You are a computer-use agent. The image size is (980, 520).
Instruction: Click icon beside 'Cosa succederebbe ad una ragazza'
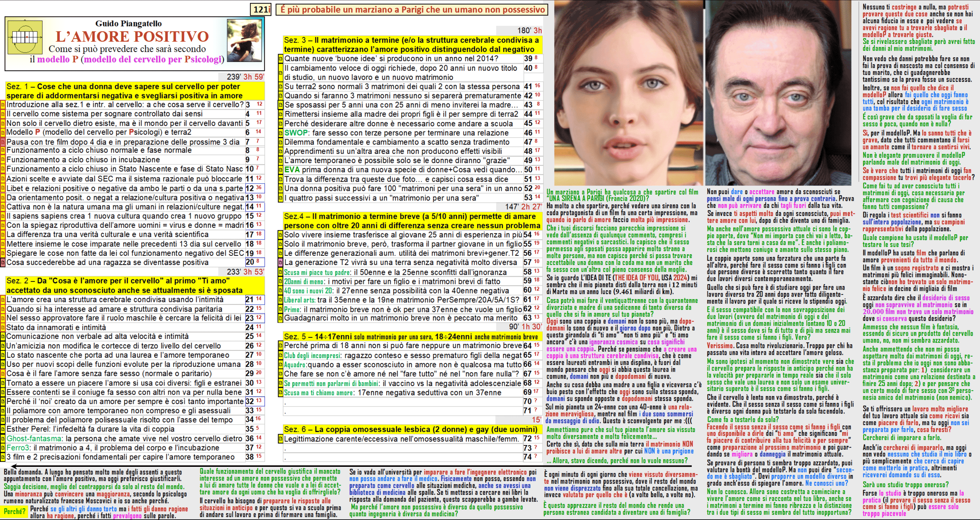(x=3, y=262)
